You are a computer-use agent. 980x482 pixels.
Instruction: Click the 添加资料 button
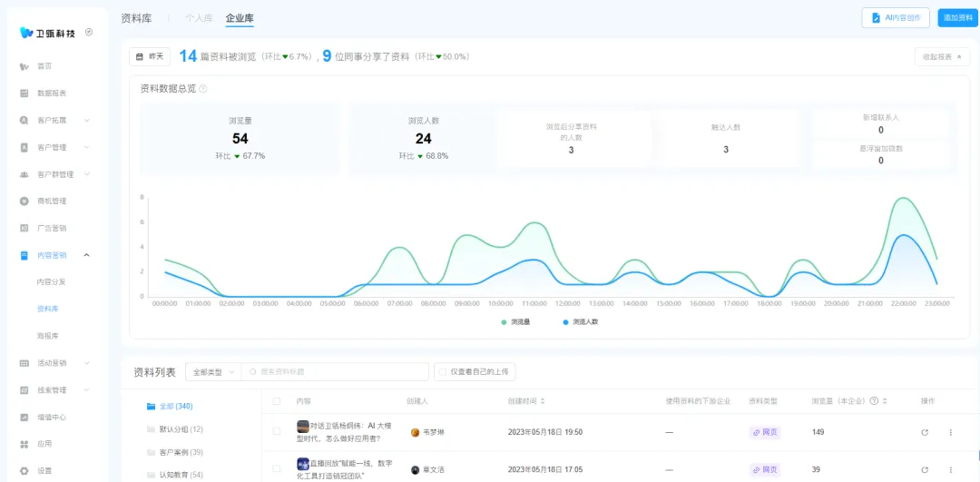[956, 18]
